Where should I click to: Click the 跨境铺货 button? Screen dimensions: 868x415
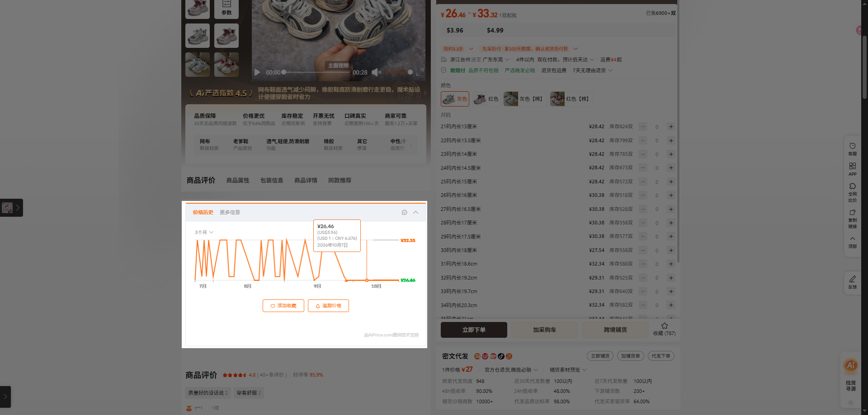tap(615, 330)
